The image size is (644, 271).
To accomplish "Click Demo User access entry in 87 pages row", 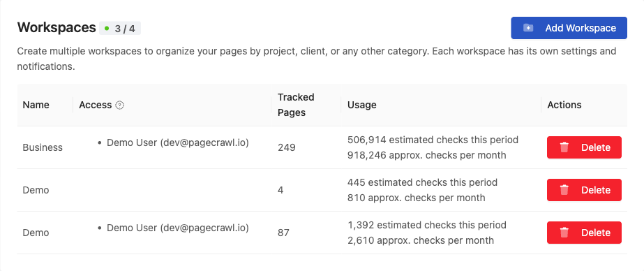I will (x=177, y=228).
